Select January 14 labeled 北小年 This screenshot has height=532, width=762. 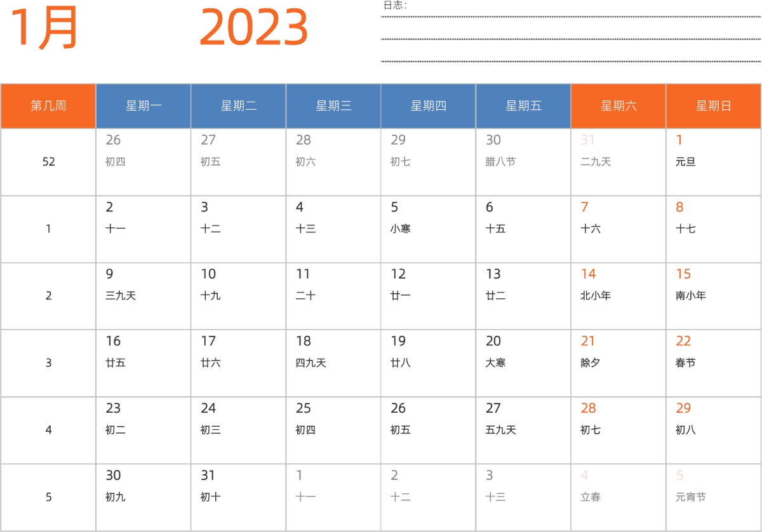click(x=618, y=296)
